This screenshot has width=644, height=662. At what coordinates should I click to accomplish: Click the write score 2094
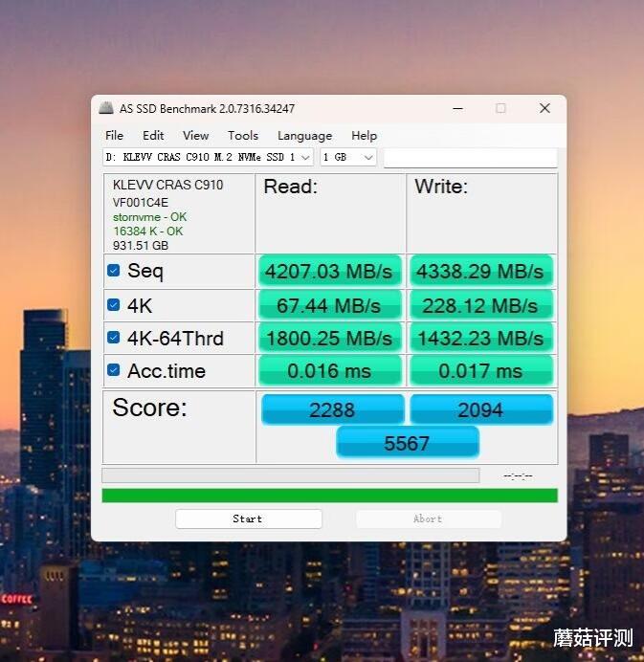click(481, 409)
